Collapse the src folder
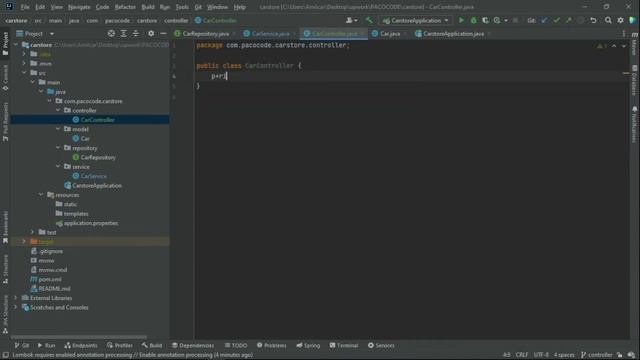This screenshot has width=640, height=360. point(24,73)
